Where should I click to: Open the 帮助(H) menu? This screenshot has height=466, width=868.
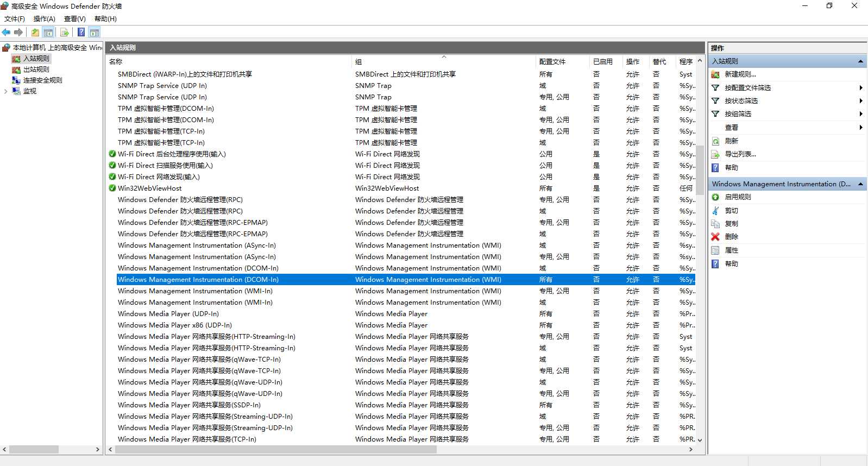pos(105,19)
